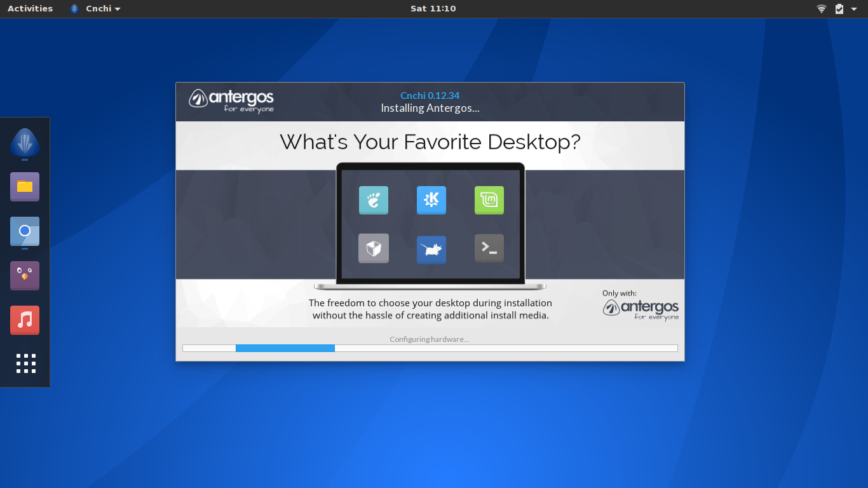Click the Wi-Fi icon in the top bar
This screenshot has width=868, height=488.
821,8
